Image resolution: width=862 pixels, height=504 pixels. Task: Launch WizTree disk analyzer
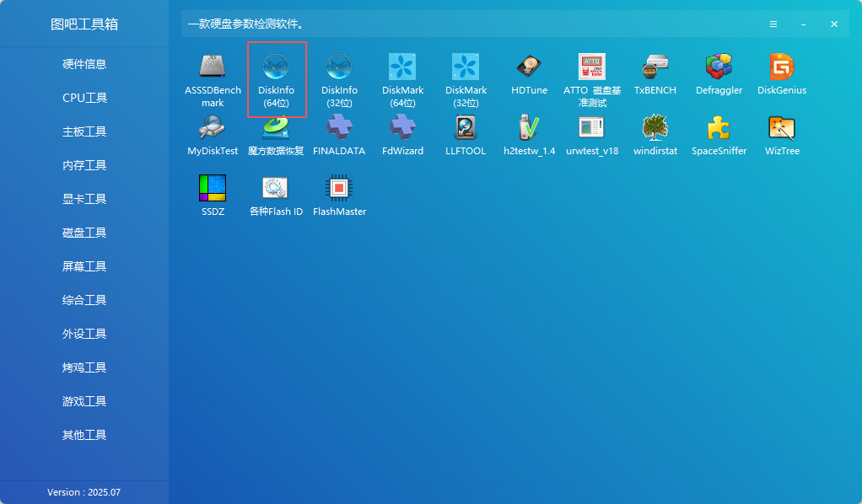point(782,135)
